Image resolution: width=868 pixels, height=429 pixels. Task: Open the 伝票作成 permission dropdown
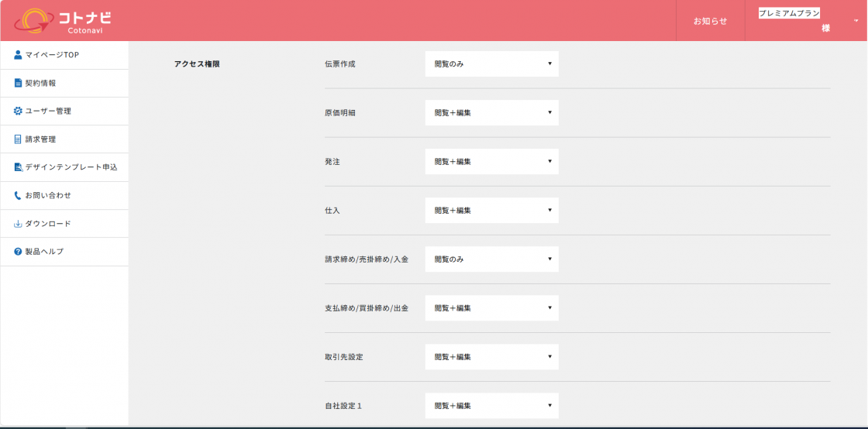pyautogui.click(x=491, y=63)
